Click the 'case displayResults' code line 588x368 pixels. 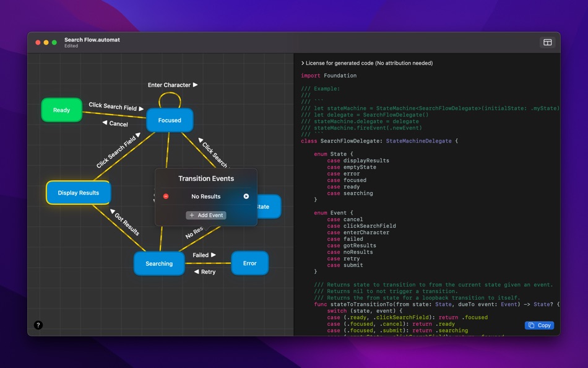(358, 160)
